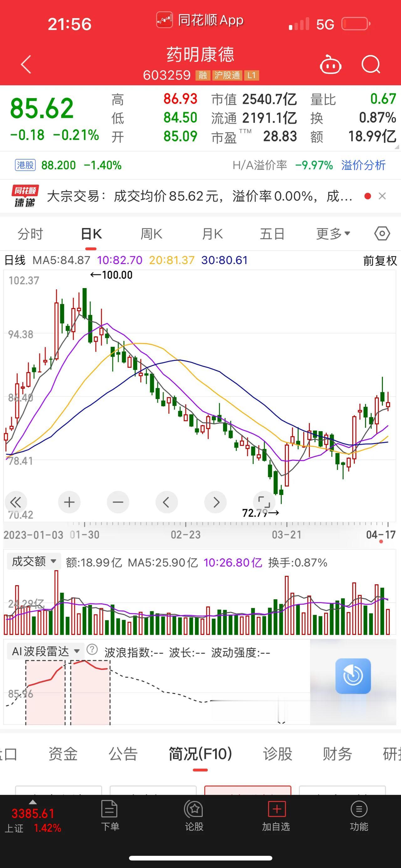Screen dimensions: 401x868
Task: Open help question mark beside AI波段雷达
Action: coord(92,649)
